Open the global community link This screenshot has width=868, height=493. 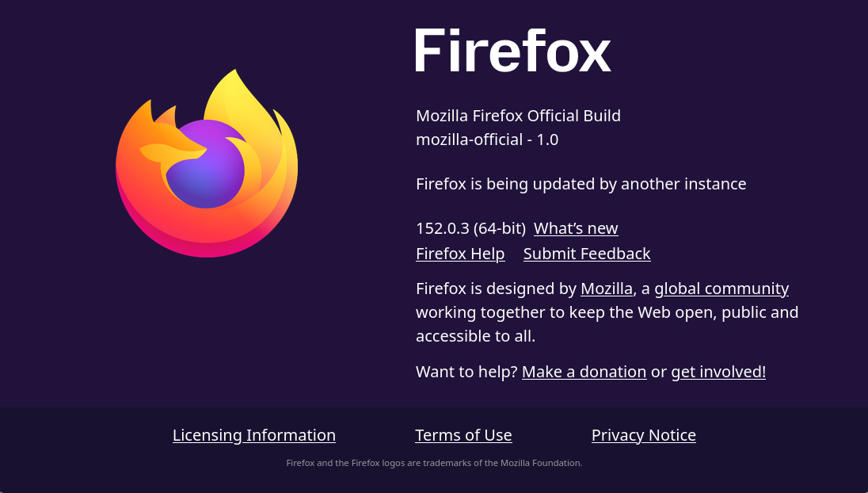721,289
